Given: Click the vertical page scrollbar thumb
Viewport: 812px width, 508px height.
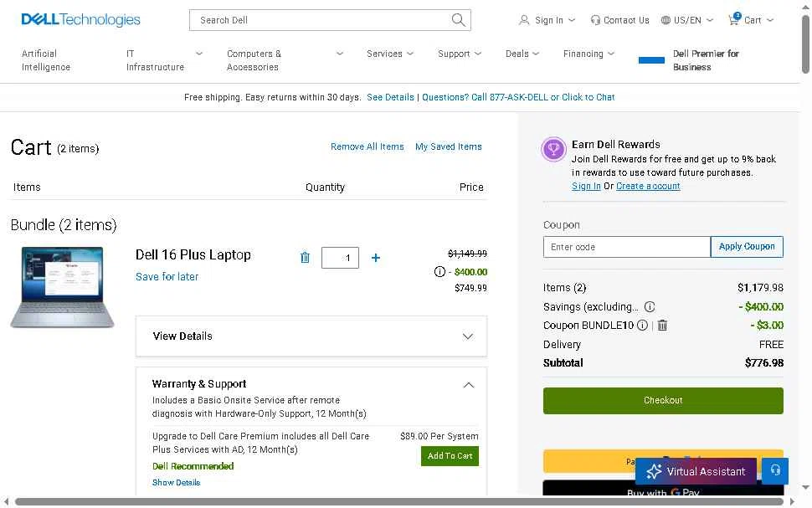Looking at the screenshot, I should 805,44.
